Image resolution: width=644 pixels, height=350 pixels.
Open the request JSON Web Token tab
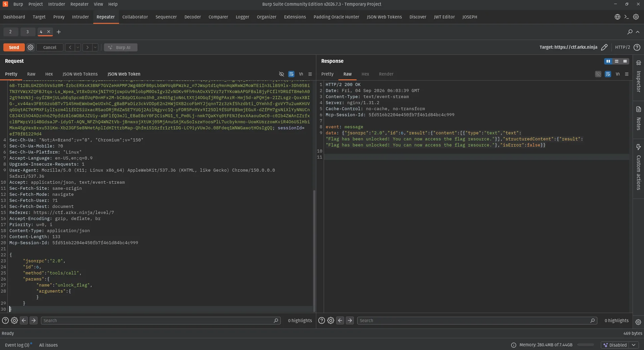(124, 74)
